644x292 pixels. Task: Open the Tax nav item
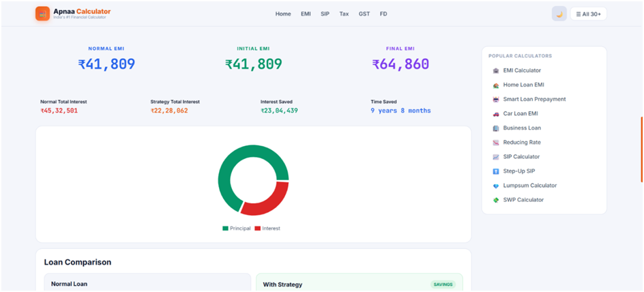coord(345,14)
